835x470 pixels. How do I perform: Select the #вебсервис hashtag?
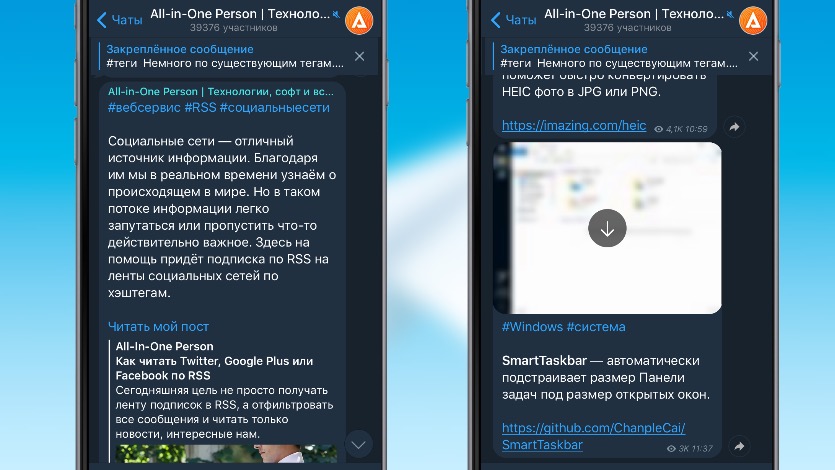[x=144, y=108]
